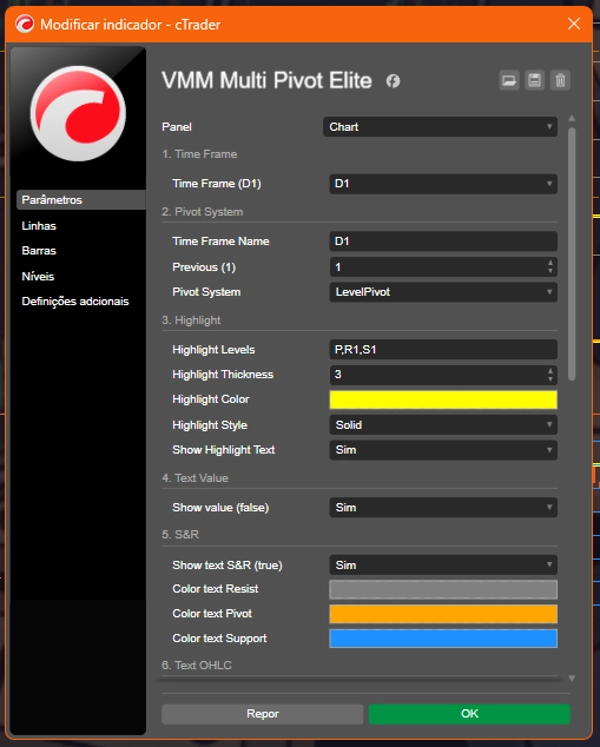Click the Time Frame Name input field
Viewport: 600px width, 747px height.
pyautogui.click(x=443, y=241)
